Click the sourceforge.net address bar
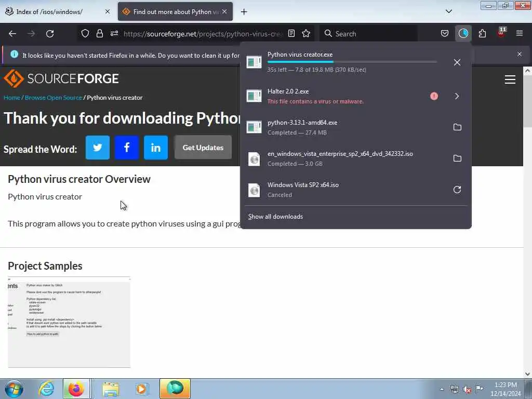Image resolution: width=532 pixels, height=399 pixels. pos(203,34)
